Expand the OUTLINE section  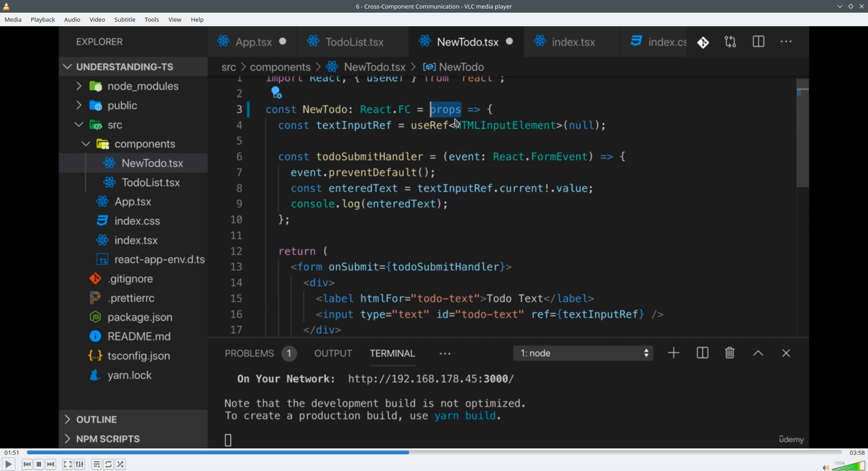[x=133, y=420]
